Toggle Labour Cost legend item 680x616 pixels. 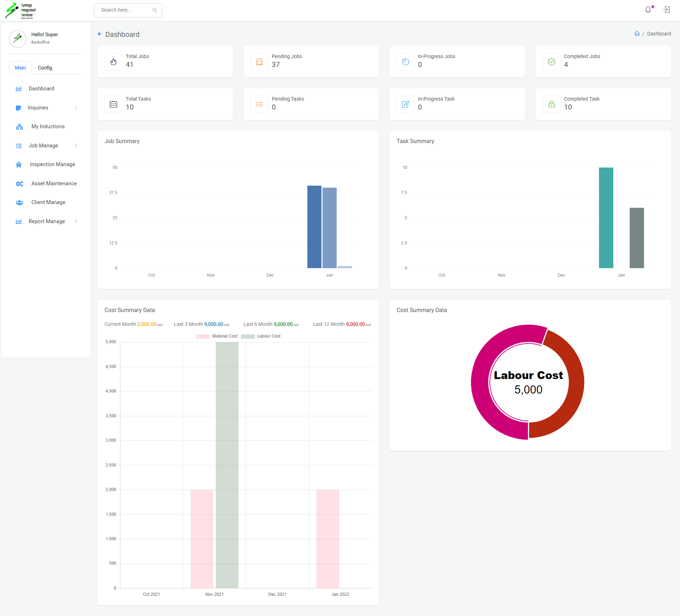[261, 336]
